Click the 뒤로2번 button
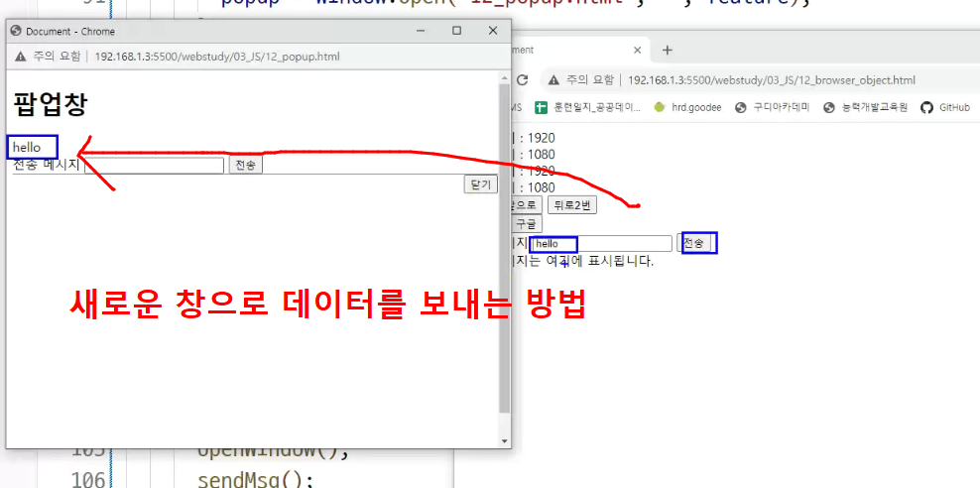 572,205
